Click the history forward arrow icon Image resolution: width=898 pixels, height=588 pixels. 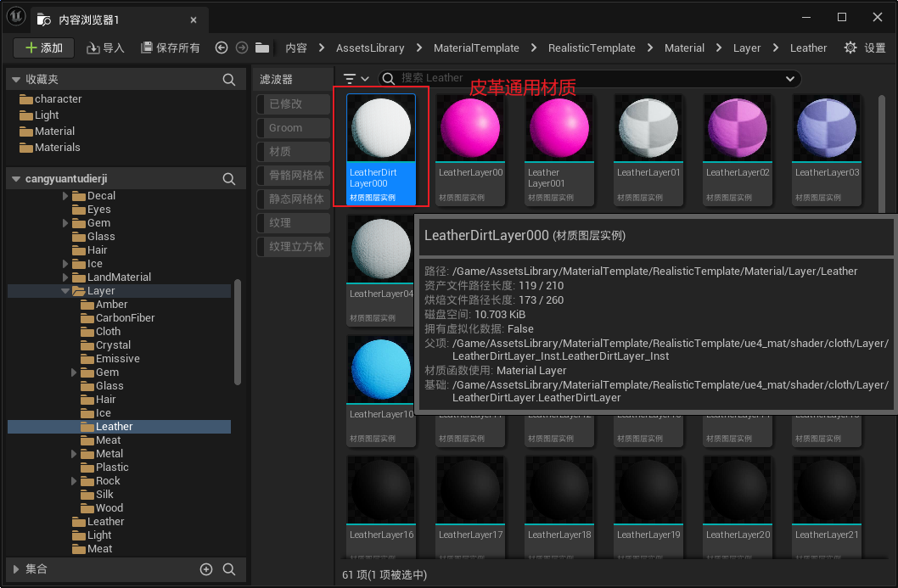pos(242,48)
